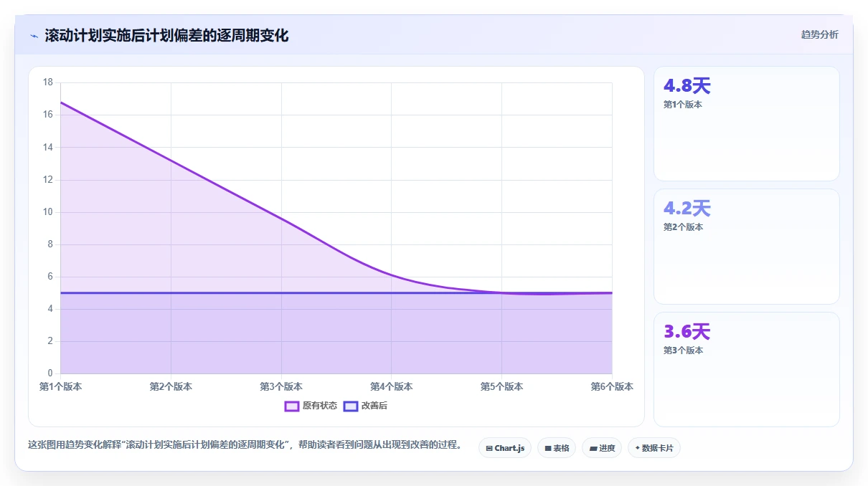This screenshot has width=868, height=486.
Task: Click the 第3个版本 card label
Action: [x=683, y=351]
